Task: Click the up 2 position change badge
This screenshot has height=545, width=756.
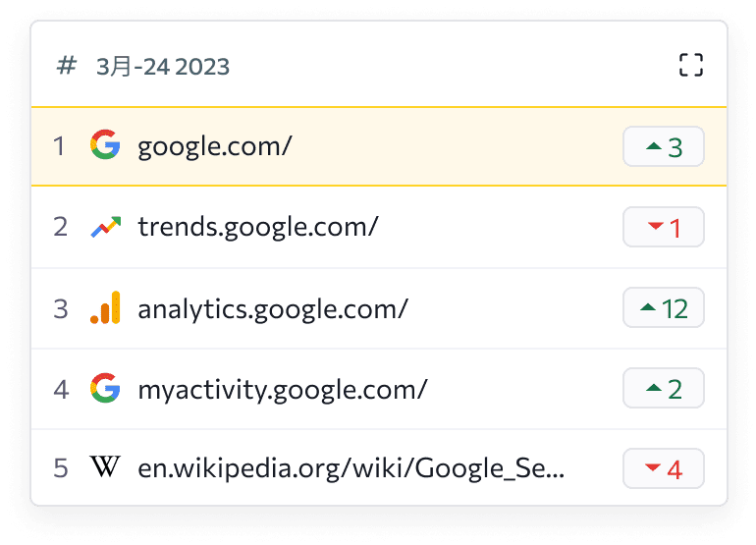Action: (x=664, y=388)
